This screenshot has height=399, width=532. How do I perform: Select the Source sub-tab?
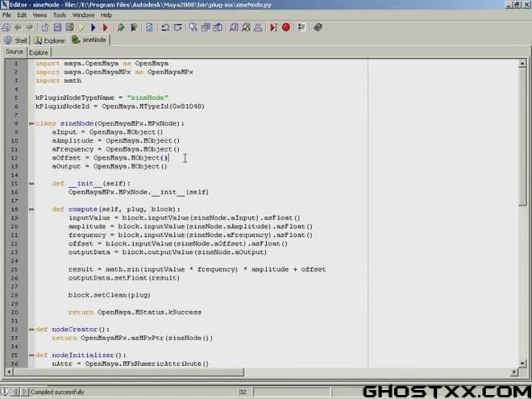coord(15,52)
